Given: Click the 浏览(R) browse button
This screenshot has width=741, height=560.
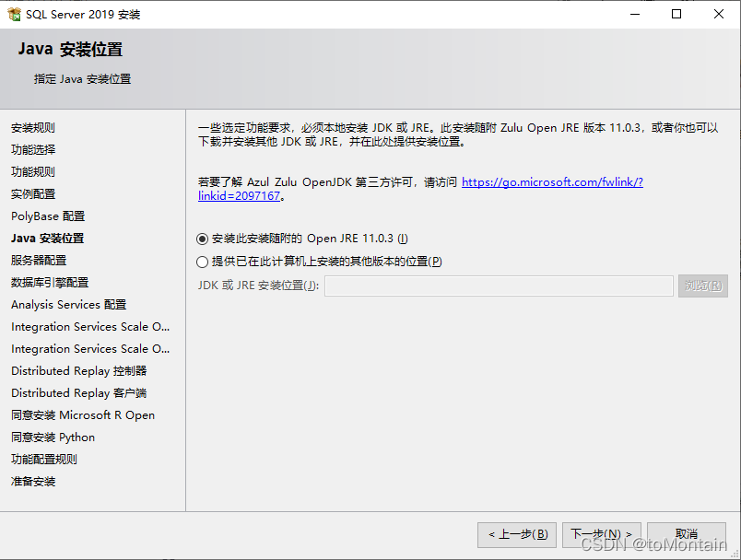Looking at the screenshot, I should click(x=702, y=286).
